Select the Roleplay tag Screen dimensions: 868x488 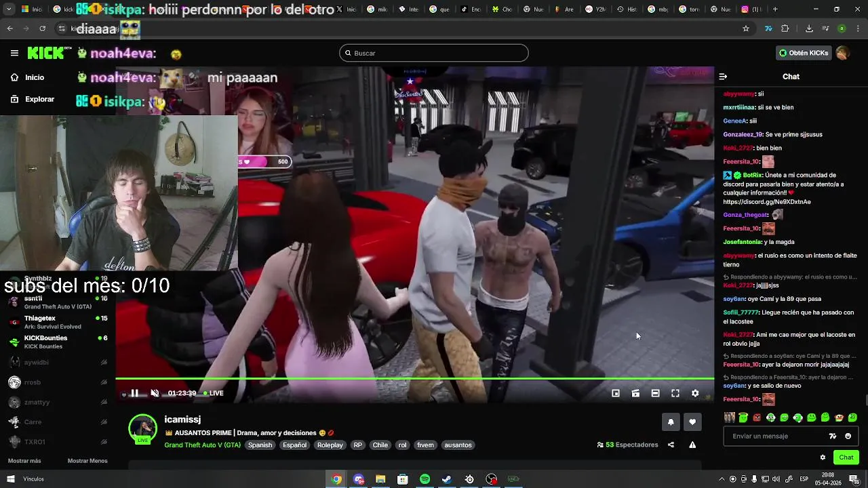[x=330, y=445]
